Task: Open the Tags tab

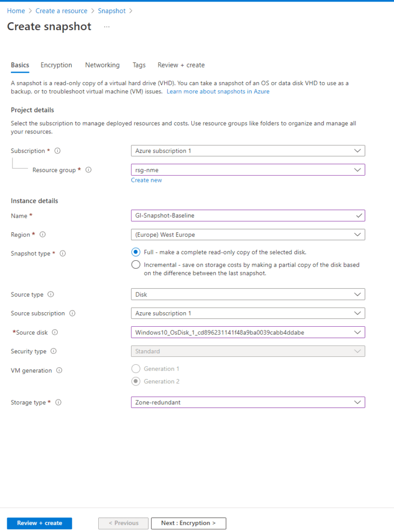Action: click(139, 65)
